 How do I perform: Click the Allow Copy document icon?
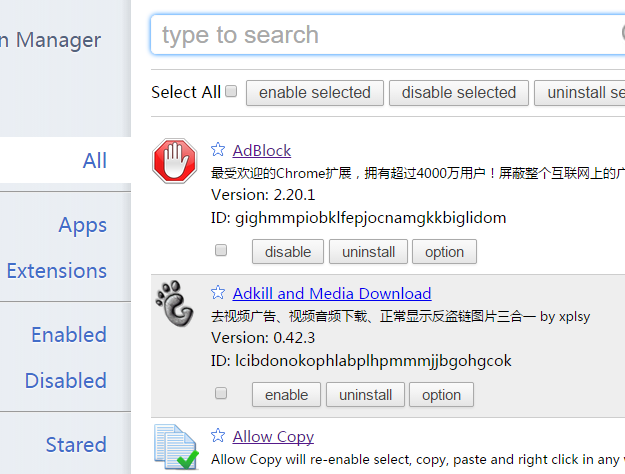click(176, 447)
